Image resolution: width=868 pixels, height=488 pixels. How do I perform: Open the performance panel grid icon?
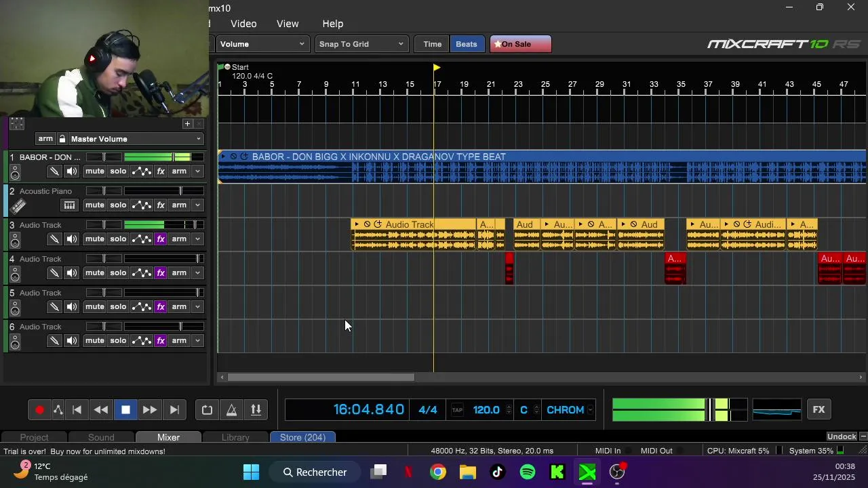[17, 123]
